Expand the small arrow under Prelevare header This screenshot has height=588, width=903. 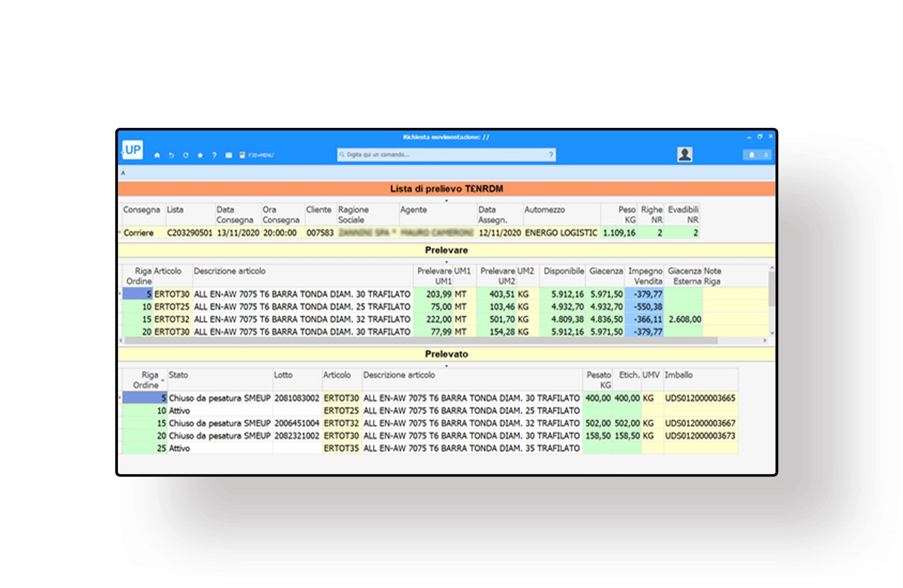pyautogui.click(x=446, y=262)
